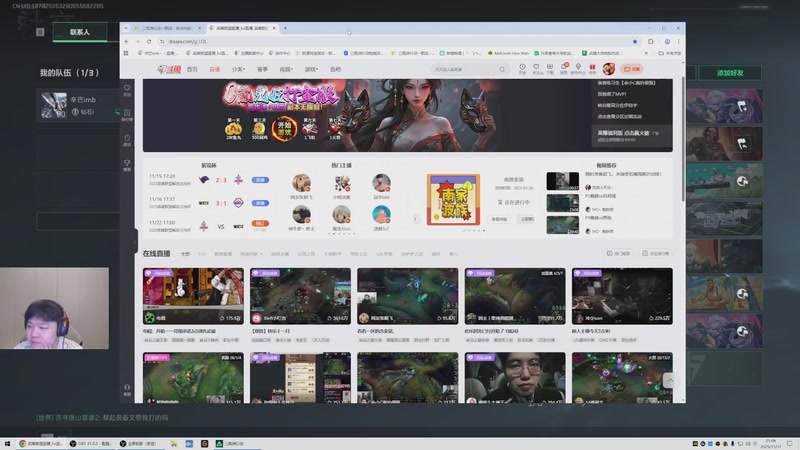
Task: Click the orange reserve button for the 11/22 match
Action: (x=260, y=223)
